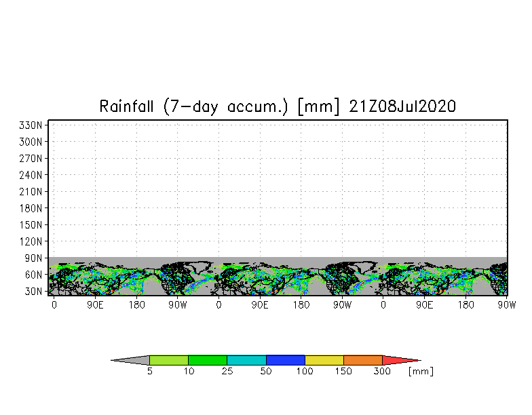Click the 120N latitude axis label
Image resolution: width=532 pixels, height=415 pixels.
[x=33, y=241]
